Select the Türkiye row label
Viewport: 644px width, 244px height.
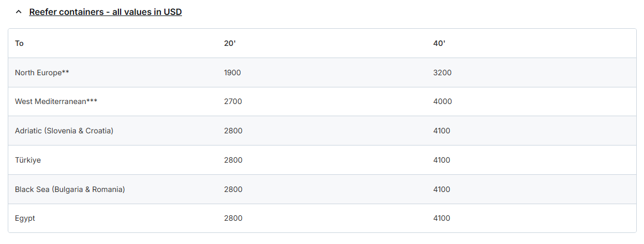[x=28, y=160]
